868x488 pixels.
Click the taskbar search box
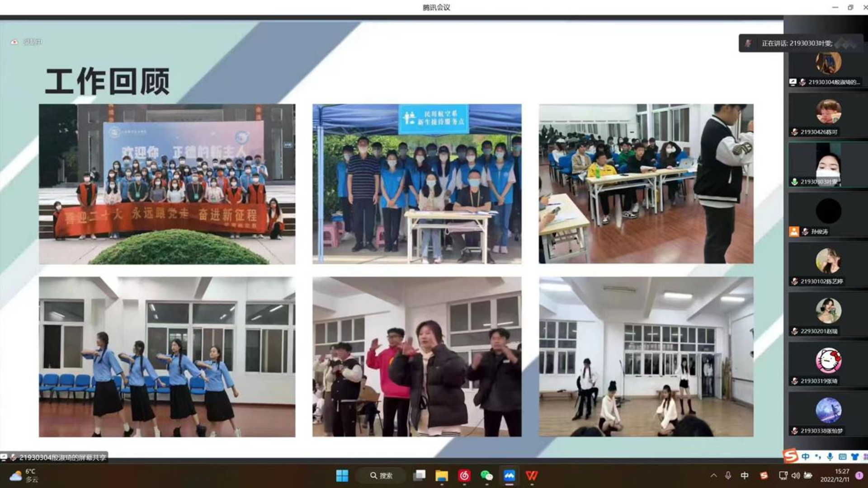click(x=381, y=475)
